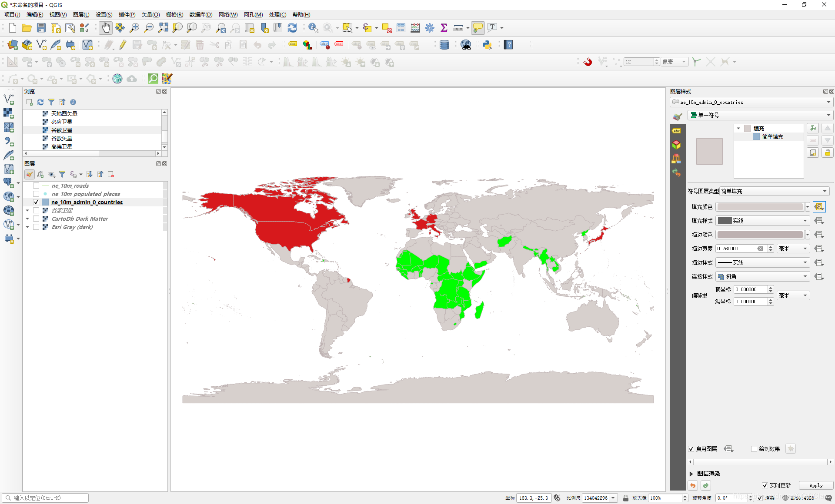
Task: Click the Apply button
Action: coord(816,485)
